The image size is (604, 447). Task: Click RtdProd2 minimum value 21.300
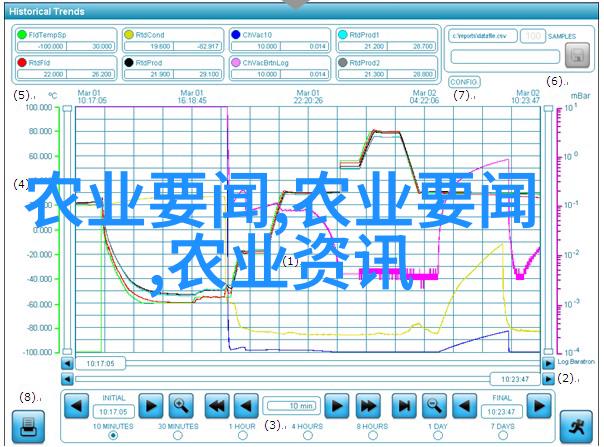[362, 74]
